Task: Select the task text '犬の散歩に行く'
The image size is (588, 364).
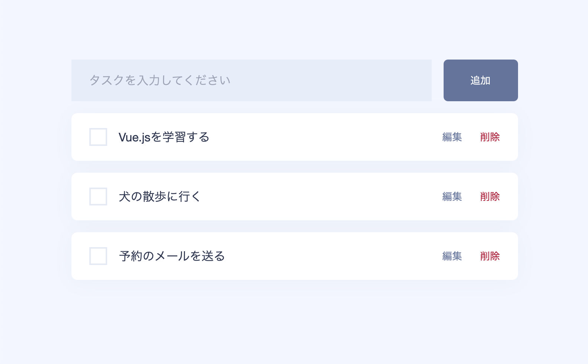Action: tap(159, 197)
